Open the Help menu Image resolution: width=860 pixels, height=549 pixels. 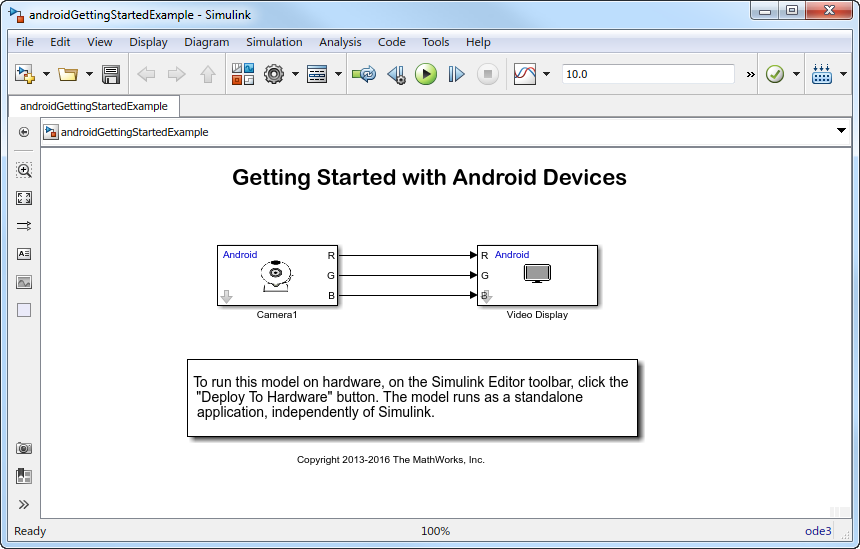(478, 42)
